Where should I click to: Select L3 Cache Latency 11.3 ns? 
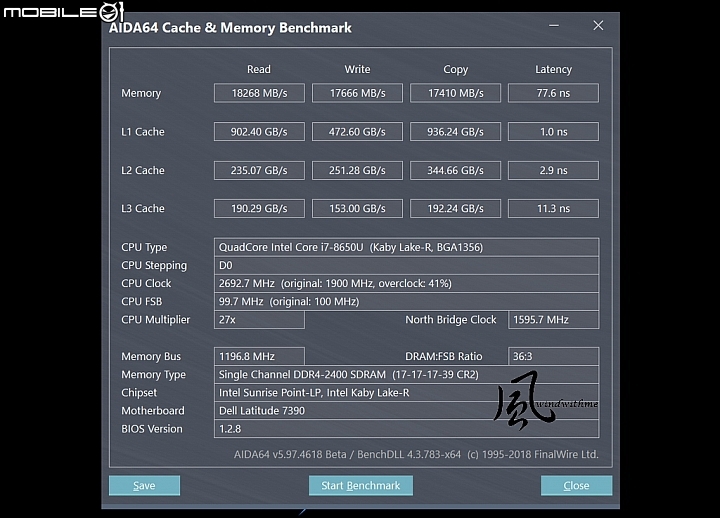coord(553,208)
